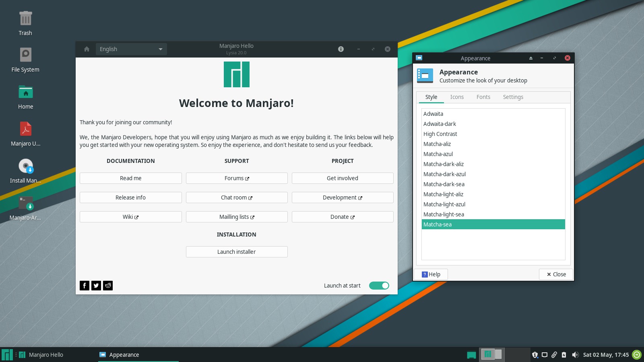Select the High Contrast theme
The width and height of the screenshot is (644, 362).
[493, 134]
